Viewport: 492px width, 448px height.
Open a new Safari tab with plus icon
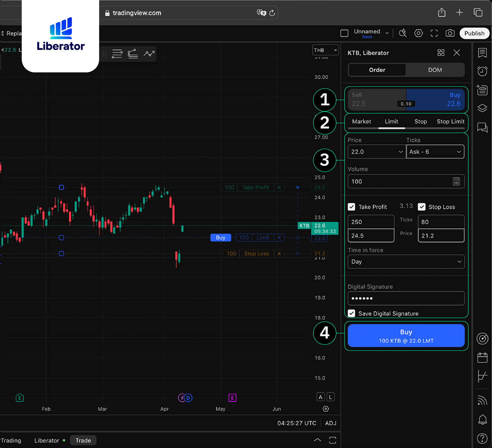point(459,12)
